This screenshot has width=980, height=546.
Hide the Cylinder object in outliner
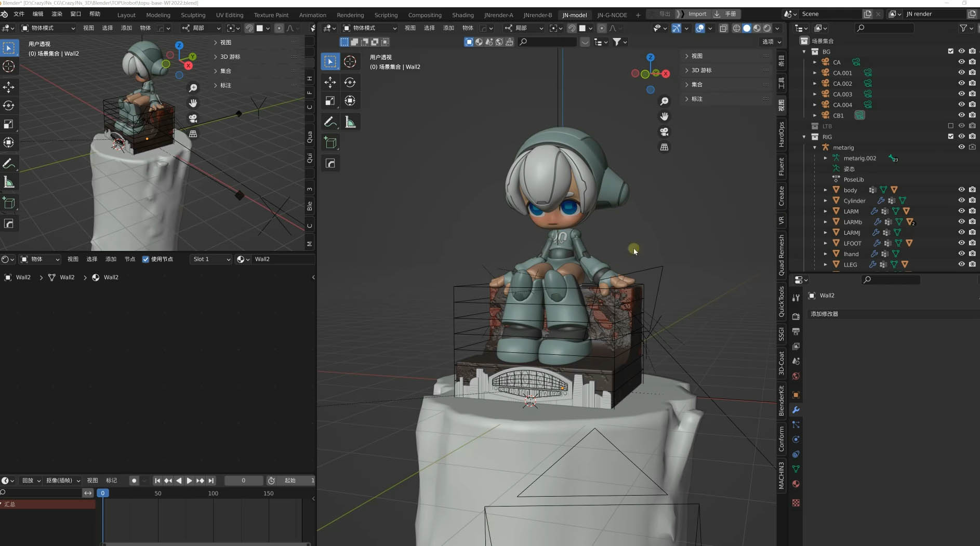tap(961, 201)
